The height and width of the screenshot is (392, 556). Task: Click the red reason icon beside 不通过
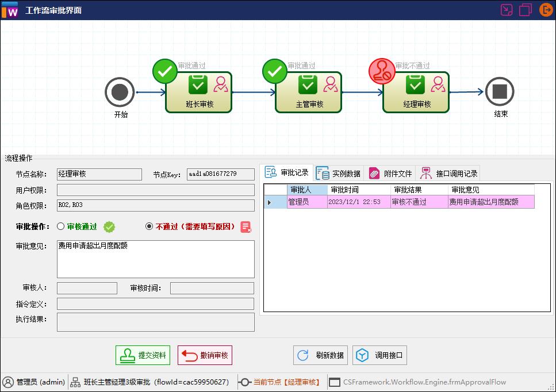tap(246, 227)
